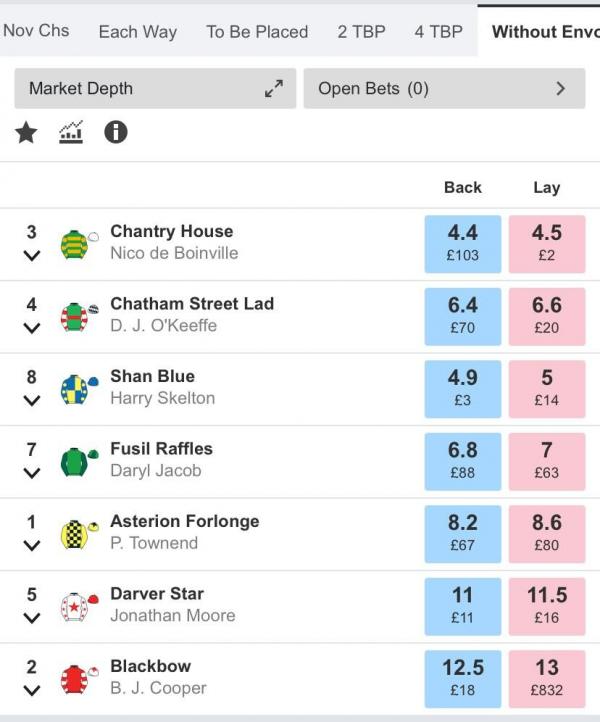Click the favourite star icon
The image size is (600, 722).
[x=26, y=133]
